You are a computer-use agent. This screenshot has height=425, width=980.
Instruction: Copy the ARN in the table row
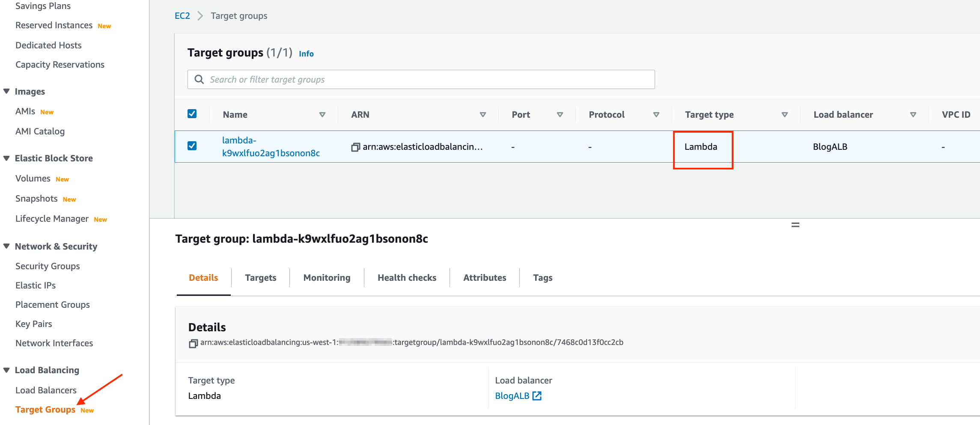pyautogui.click(x=355, y=147)
